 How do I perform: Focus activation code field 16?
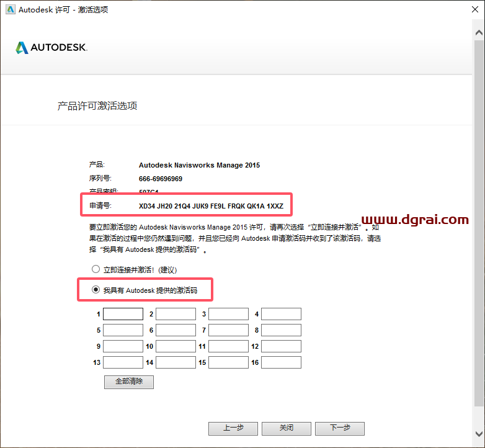click(281, 362)
